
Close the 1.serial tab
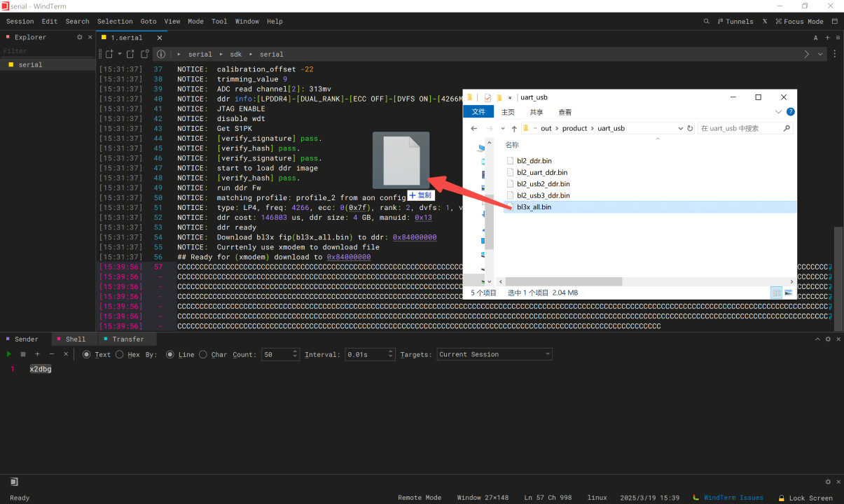pyautogui.click(x=160, y=38)
